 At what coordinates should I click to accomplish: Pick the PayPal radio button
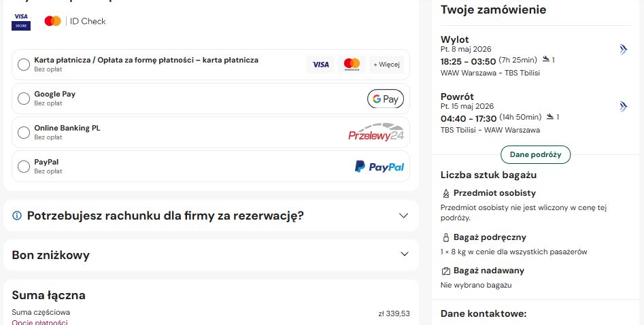(x=24, y=167)
